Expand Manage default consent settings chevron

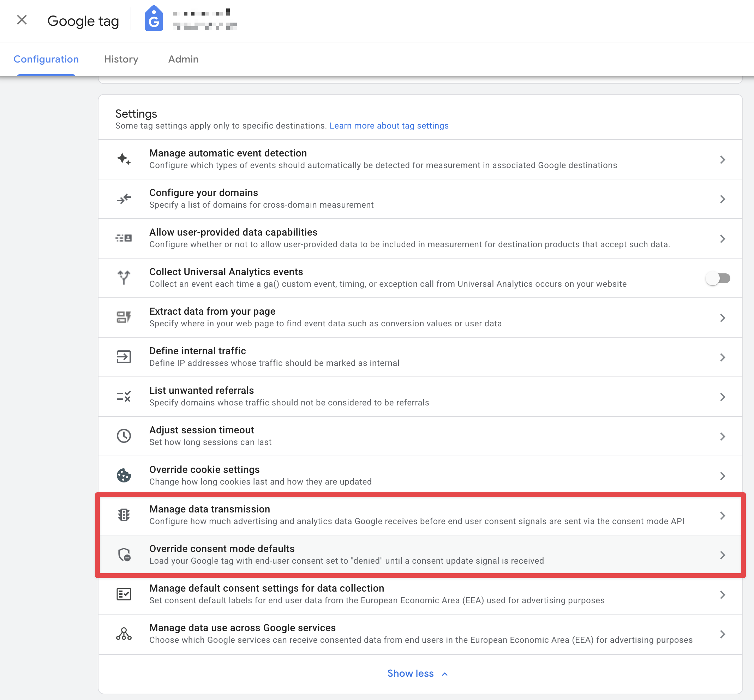click(723, 595)
